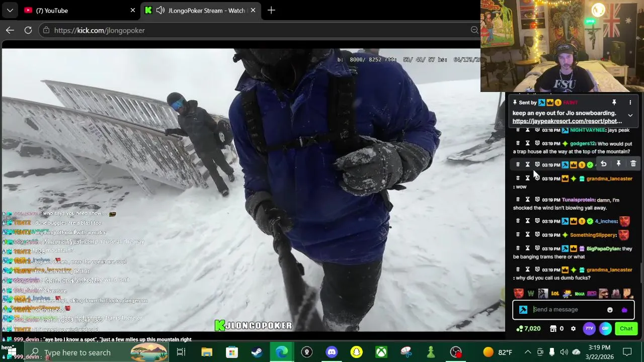Unpin the pinned message via pin icon
Viewport: 644px width, 362px height.
point(614,103)
